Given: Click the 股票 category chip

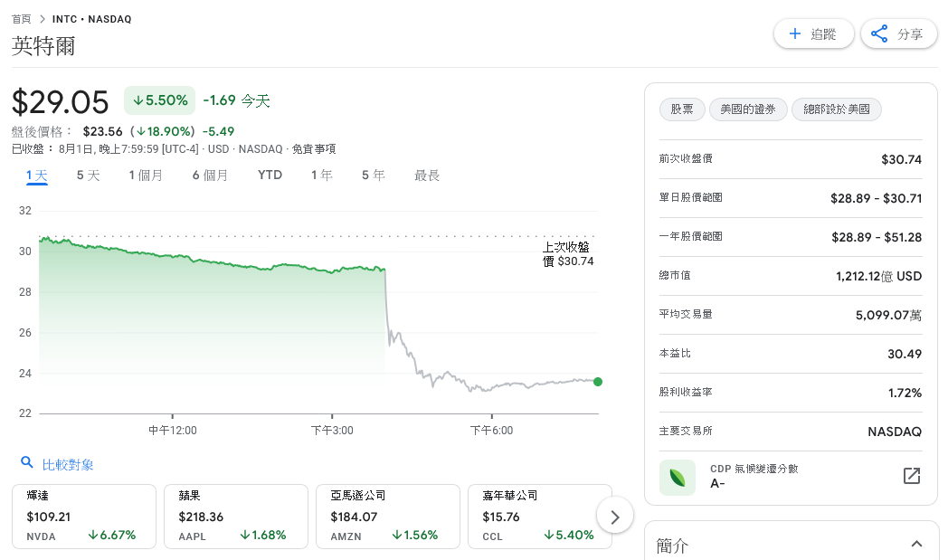Looking at the screenshot, I should tap(682, 109).
